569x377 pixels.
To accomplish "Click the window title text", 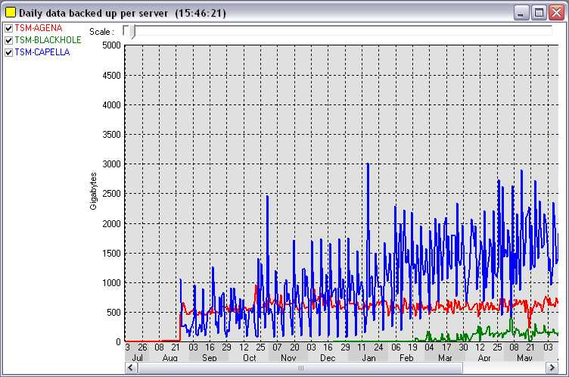I will coord(122,13).
